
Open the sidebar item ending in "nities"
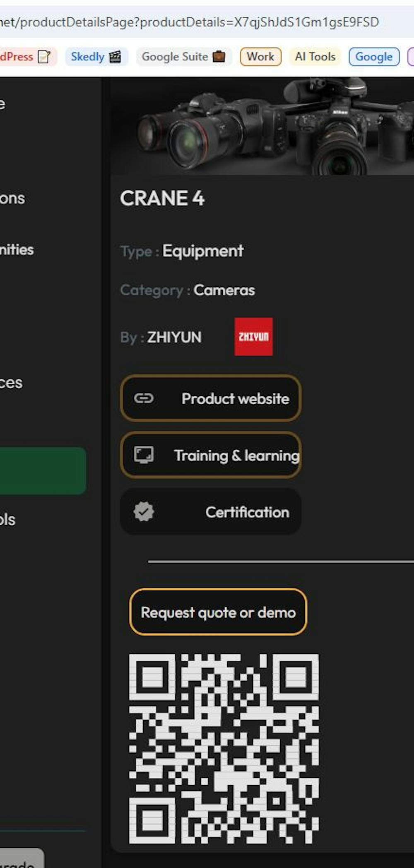[x=17, y=250]
